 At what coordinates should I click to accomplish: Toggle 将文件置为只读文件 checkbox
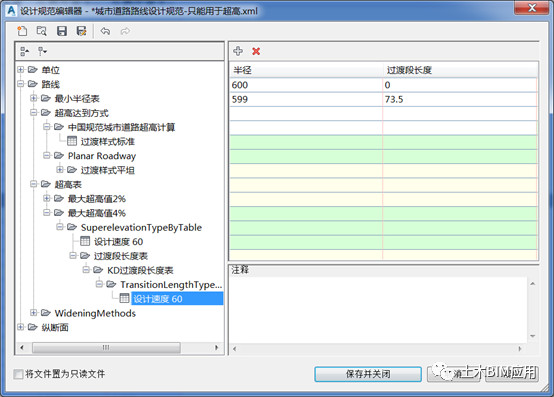point(18,374)
